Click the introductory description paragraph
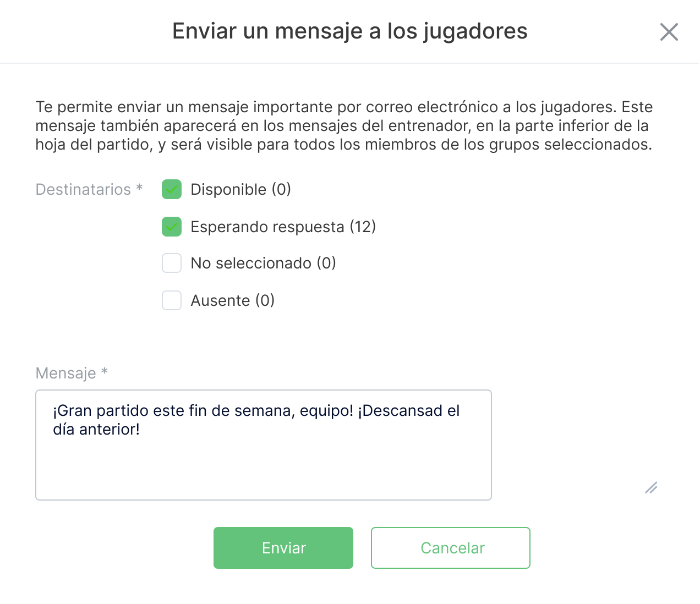Screen dimensions: 700x604 click(343, 125)
